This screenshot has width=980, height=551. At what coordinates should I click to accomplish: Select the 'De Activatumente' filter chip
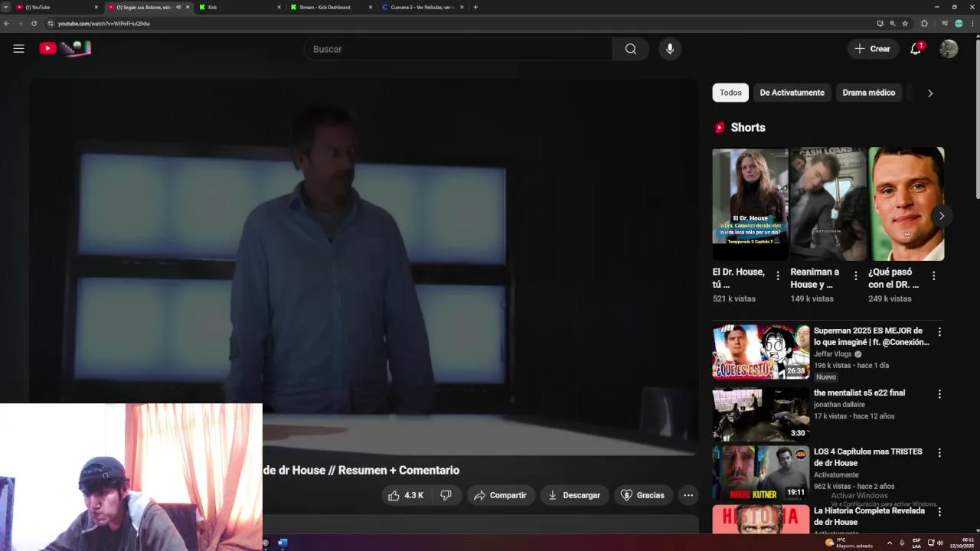792,93
